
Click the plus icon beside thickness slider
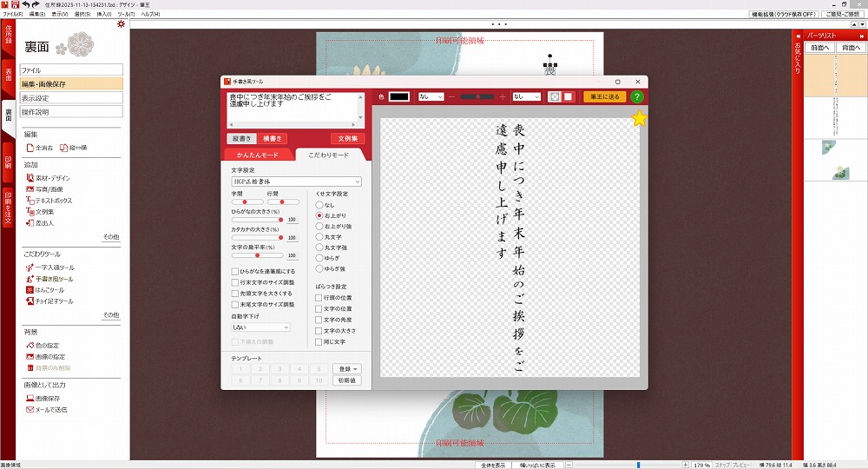click(x=503, y=97)
